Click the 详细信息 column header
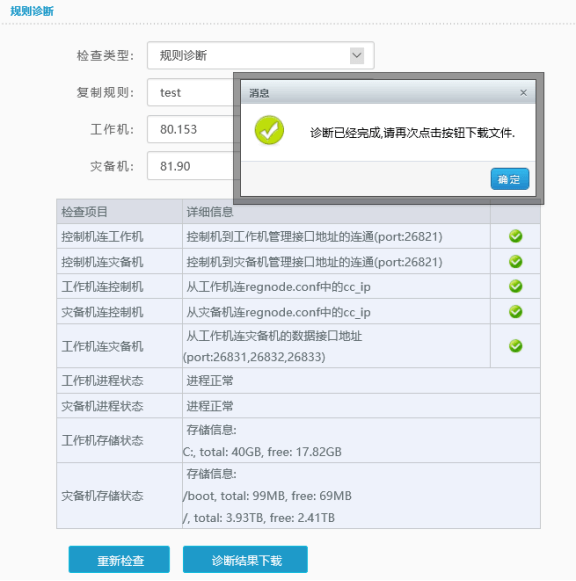The height and width of the screenshot is (581, 576). tap(336, 212)
